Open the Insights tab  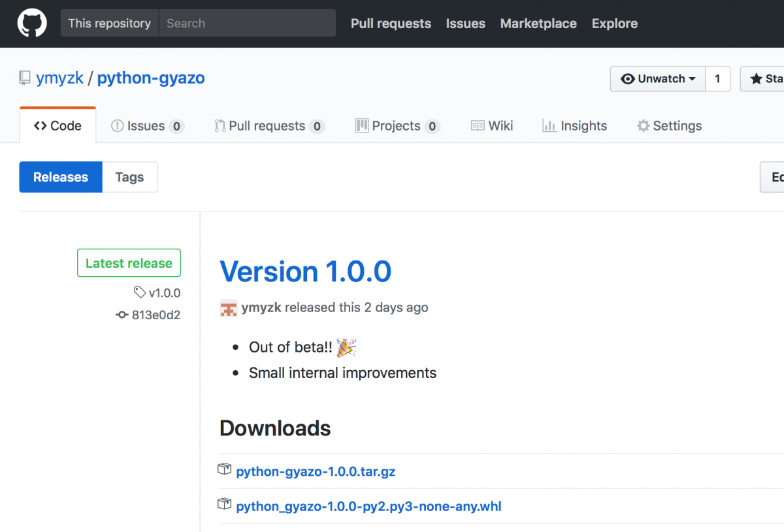[583, 125]
